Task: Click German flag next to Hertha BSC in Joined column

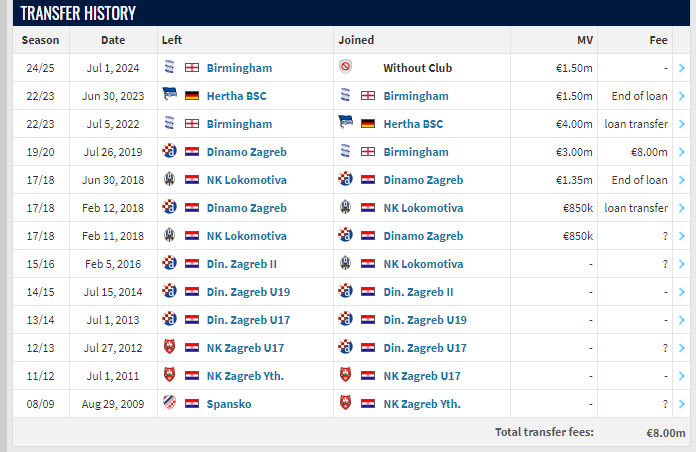Action: coord(368,124)
